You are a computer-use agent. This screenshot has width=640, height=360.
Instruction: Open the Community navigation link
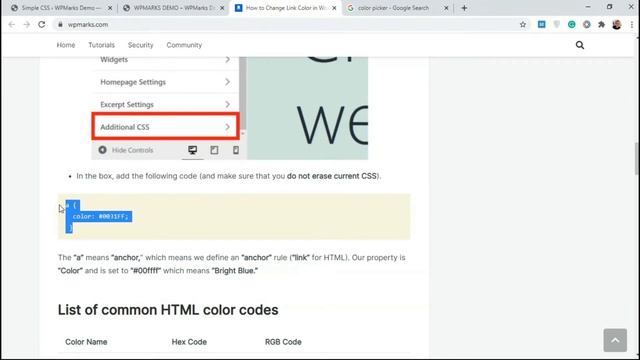184,45
